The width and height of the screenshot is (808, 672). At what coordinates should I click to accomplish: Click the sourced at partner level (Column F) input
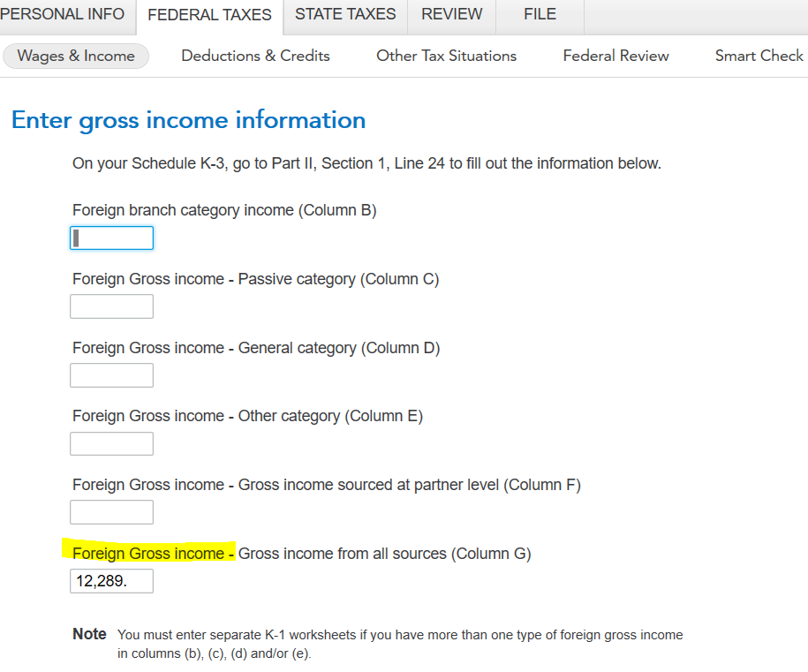point(112,512)
